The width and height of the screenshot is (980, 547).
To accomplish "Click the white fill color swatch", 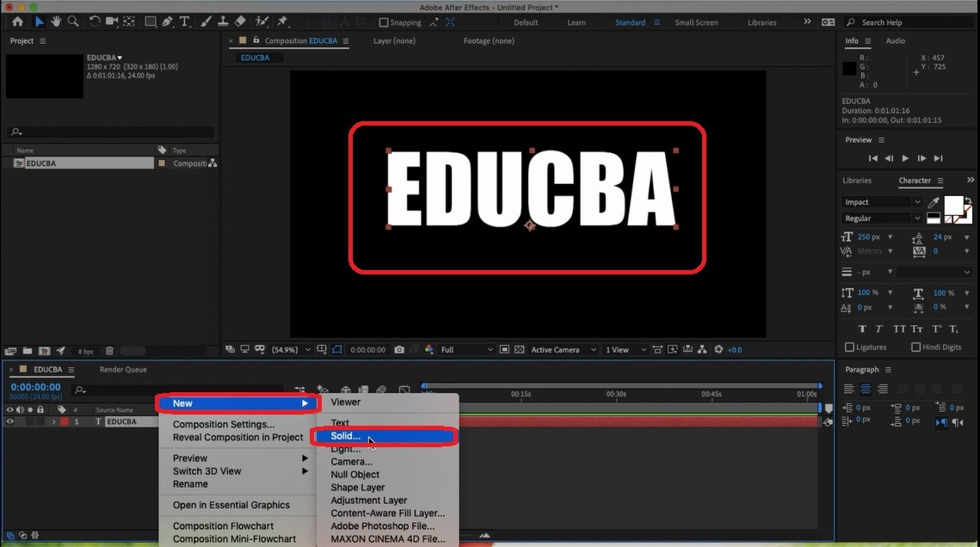I will coord(954,206).
